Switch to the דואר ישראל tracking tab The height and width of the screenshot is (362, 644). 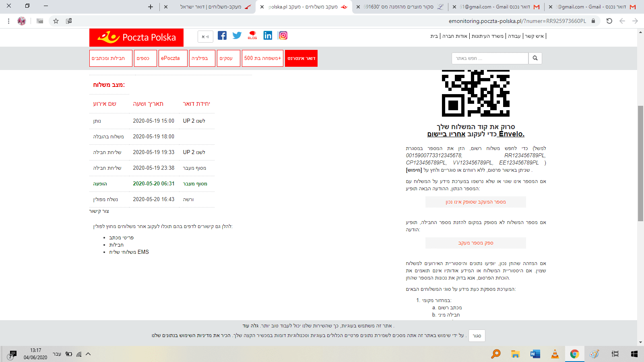pos(211,7)
